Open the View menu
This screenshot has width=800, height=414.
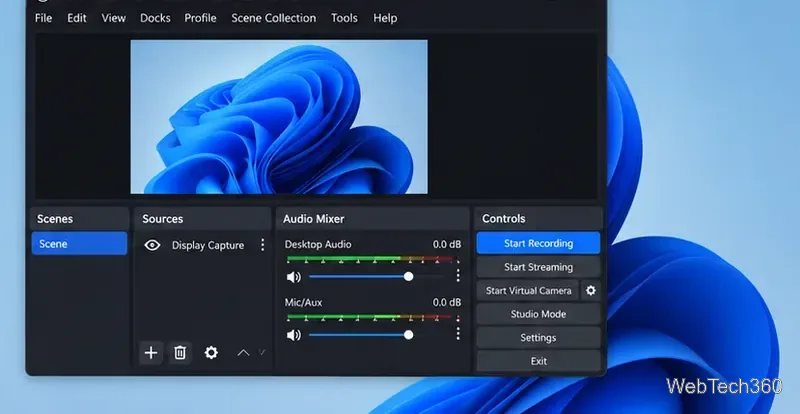click(x=113, y=18)
